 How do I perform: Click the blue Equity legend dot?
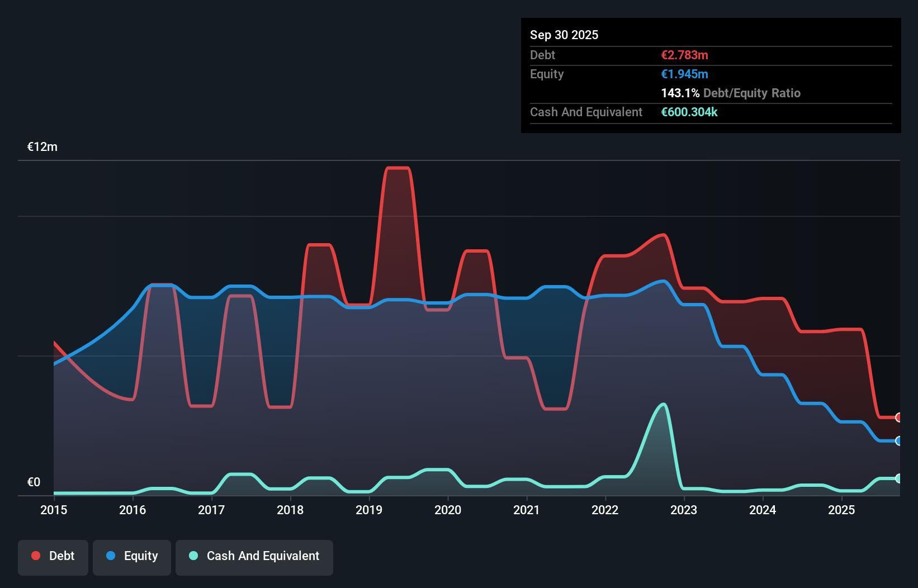tap(111, 556)
